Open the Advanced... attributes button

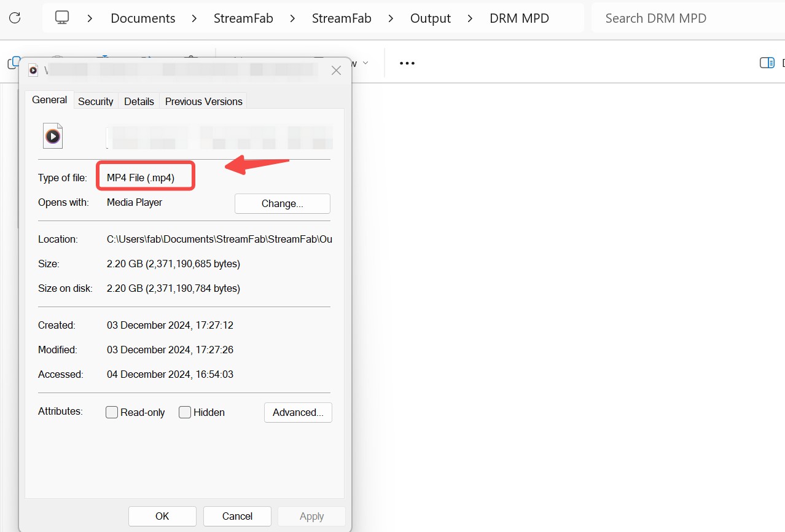tap(298, 412)
